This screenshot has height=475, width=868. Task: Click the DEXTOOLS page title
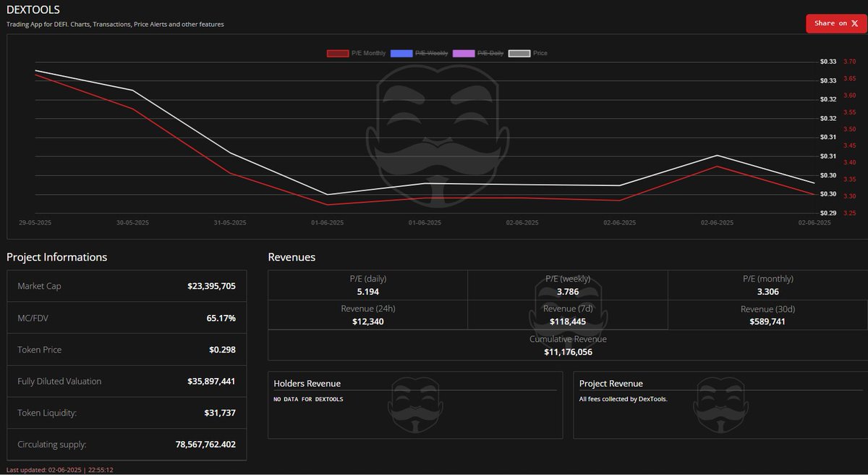tap(33, 9)
